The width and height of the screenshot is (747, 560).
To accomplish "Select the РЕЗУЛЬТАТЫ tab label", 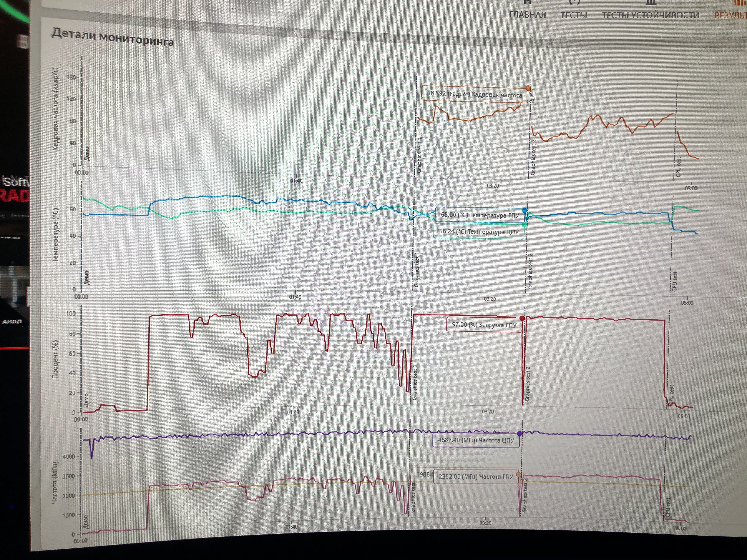I will click(731, 16).
